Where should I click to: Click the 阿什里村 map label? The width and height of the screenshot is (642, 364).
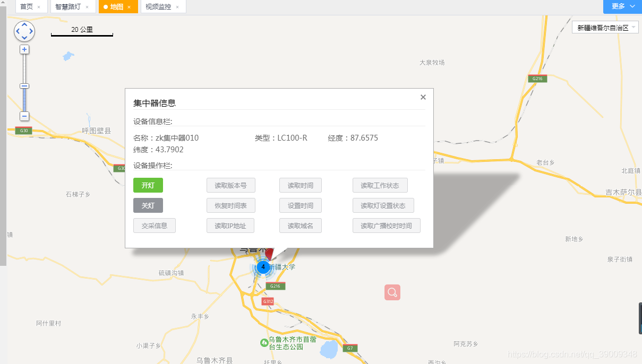(x=49, y=323)
